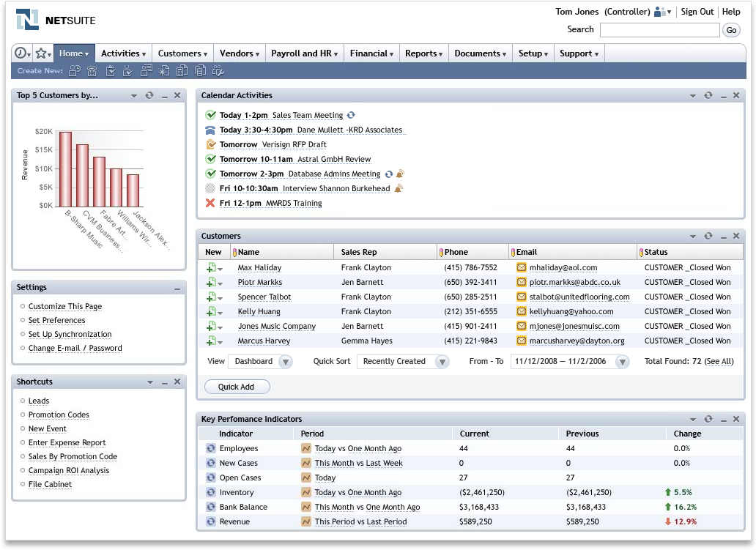Screen dimensions: 756x550
Task: Click envelope icon next to mhaliday@aol.com
Action: pyautogui.click(x=521, y=267)
